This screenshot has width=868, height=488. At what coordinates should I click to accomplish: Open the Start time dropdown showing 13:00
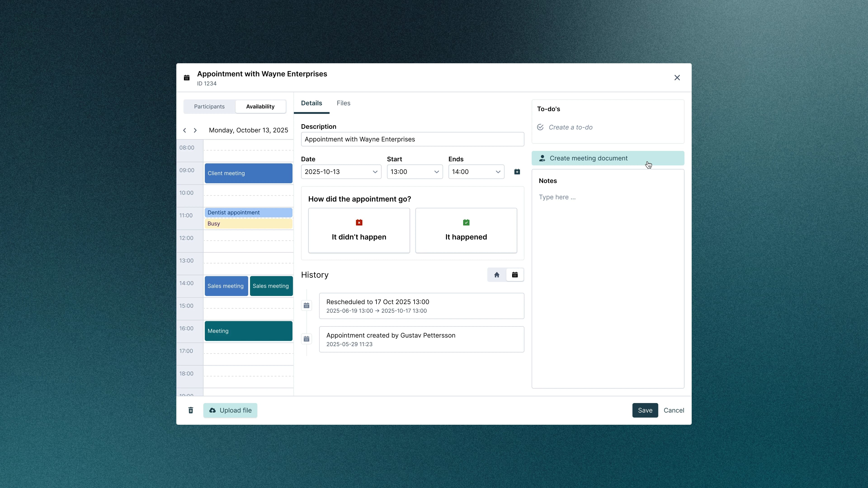point(415,172)
